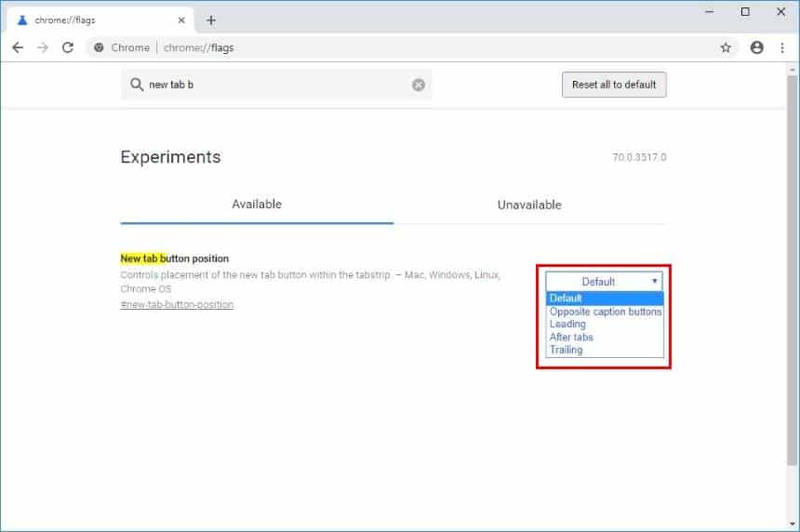This screenshot has height=532, width=800.
Task: Reload the chrome://flags page
Action: (68, 47)
